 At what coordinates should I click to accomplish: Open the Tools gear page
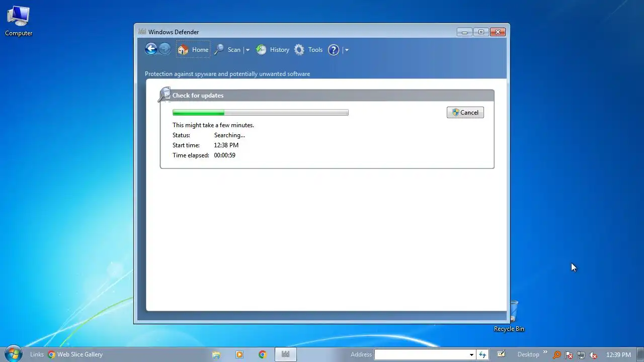pyautogui.click(x=308, y=50)
